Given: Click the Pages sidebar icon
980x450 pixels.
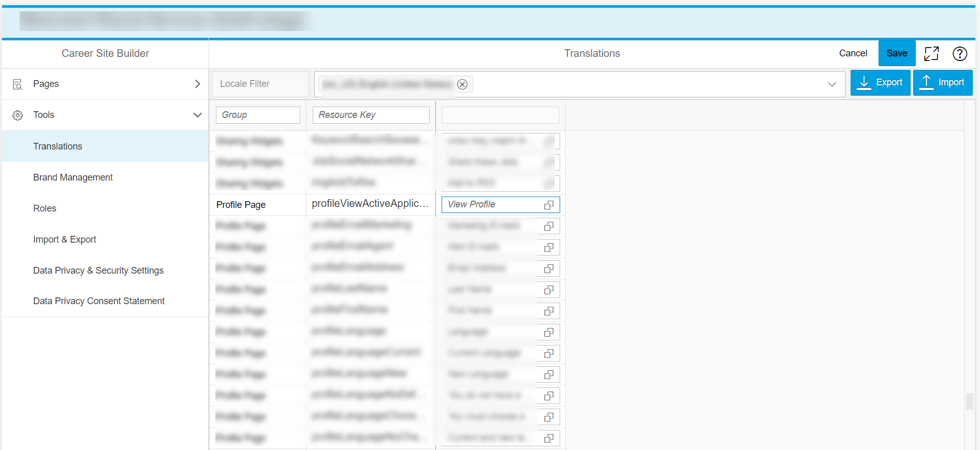Looking at the screenshot, I should coord(18,84).
